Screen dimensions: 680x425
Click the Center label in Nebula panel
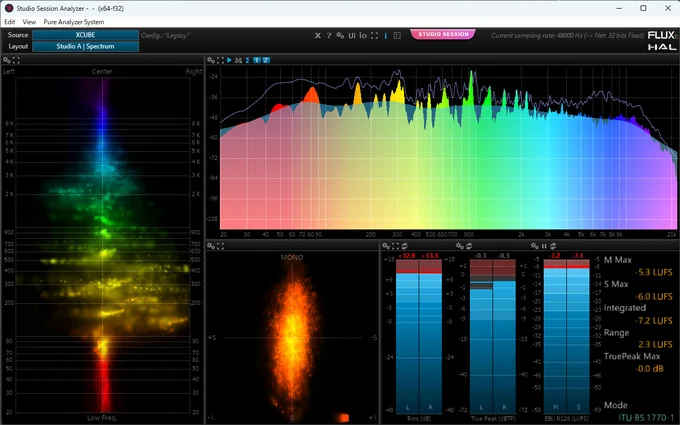point(102,72)
